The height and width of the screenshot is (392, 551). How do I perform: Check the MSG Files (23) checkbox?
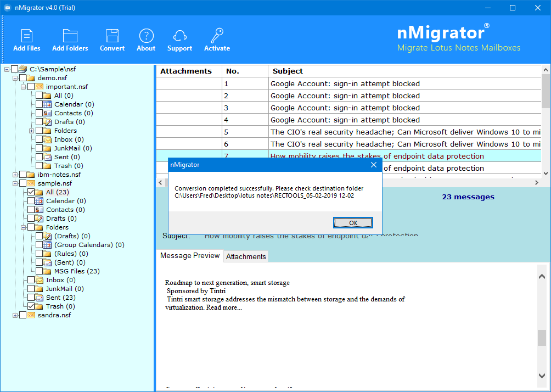39,271
